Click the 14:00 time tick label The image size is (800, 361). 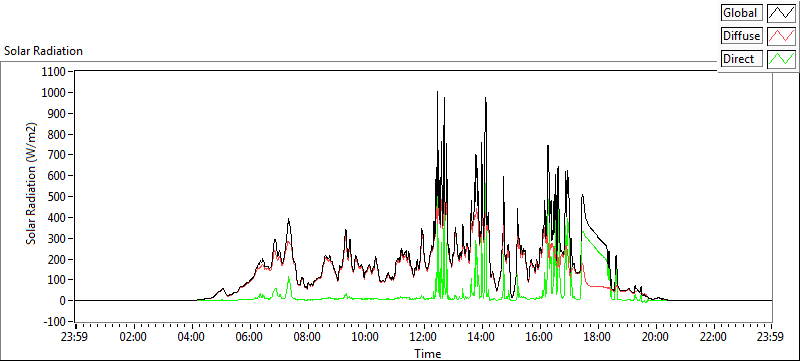tap(482, 337)
